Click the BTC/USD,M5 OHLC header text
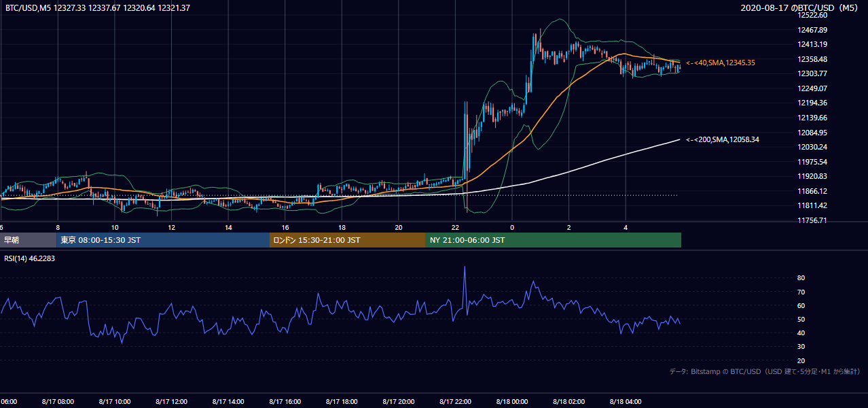The height and width of the screenshot is (408, 868). pos(98,8)
